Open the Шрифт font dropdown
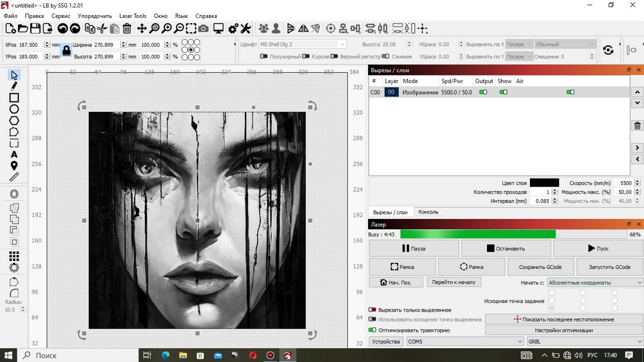The height and width of the screenshot is (362, 644). point(302,44)
